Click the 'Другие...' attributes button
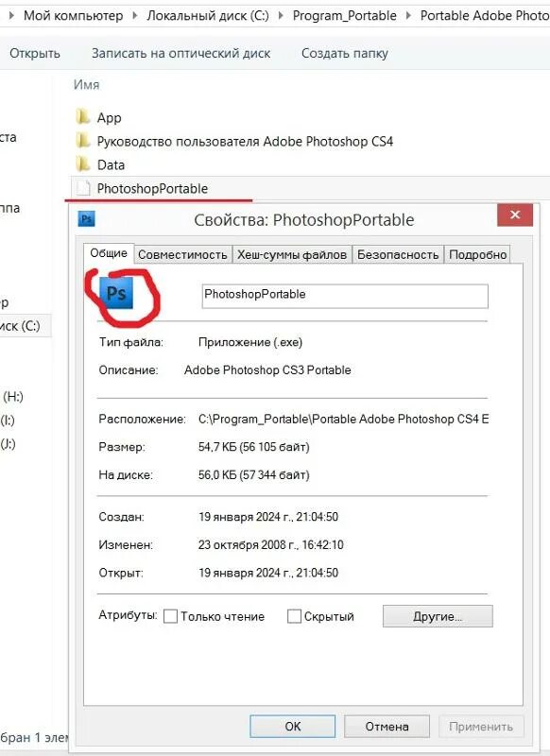Screen dimensions: 550x756 [438, 616]
